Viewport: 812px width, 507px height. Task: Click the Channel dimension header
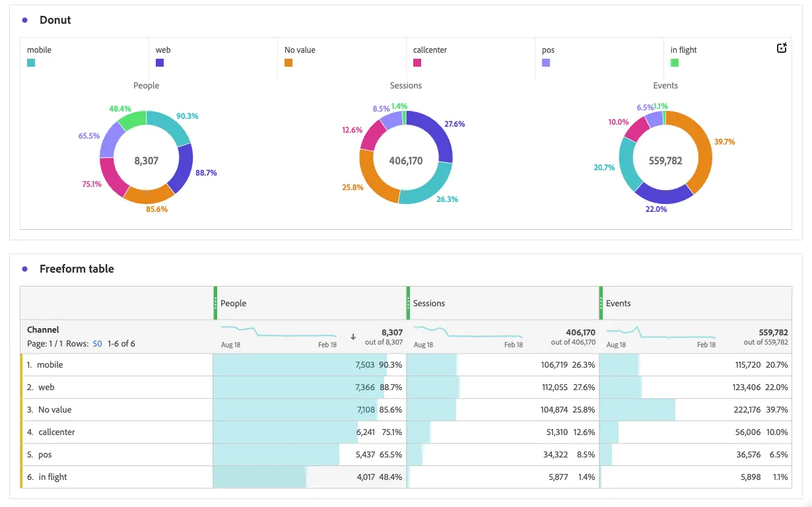tap(43, 329)
